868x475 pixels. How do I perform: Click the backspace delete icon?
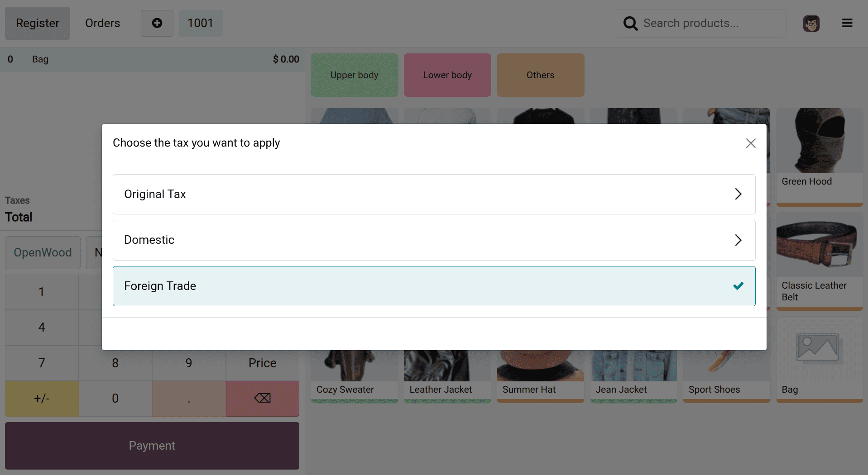263,399
